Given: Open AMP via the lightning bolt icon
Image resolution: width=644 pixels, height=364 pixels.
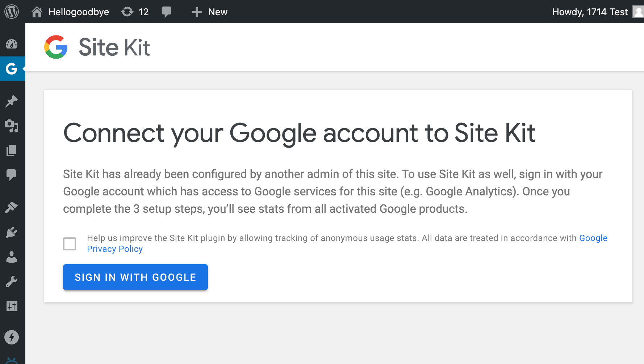Looking at the screenshot, I should (x=12, y=337).
